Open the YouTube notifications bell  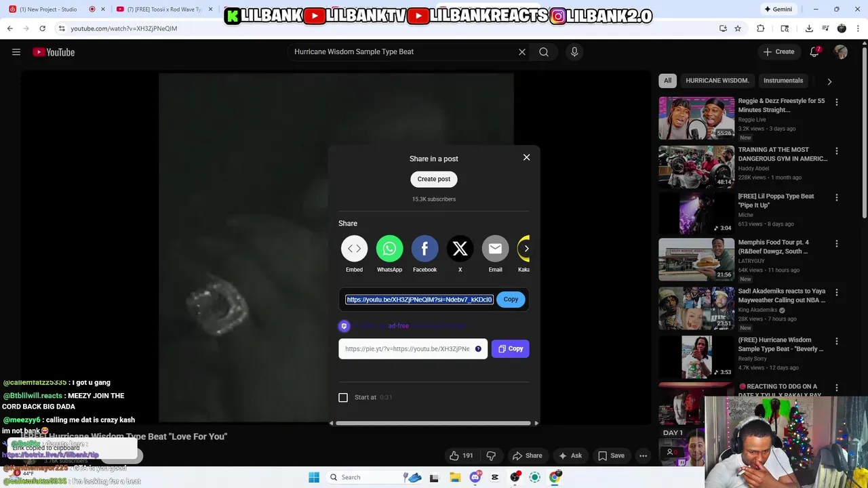(x=814, y=52)
